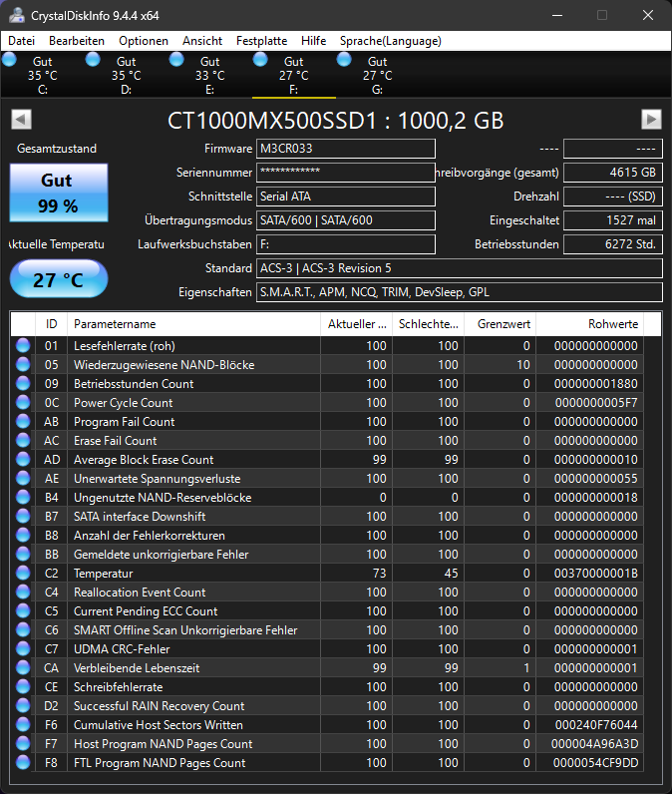Open the Optionen menu
Screen dimensions: 672x794
144,41
